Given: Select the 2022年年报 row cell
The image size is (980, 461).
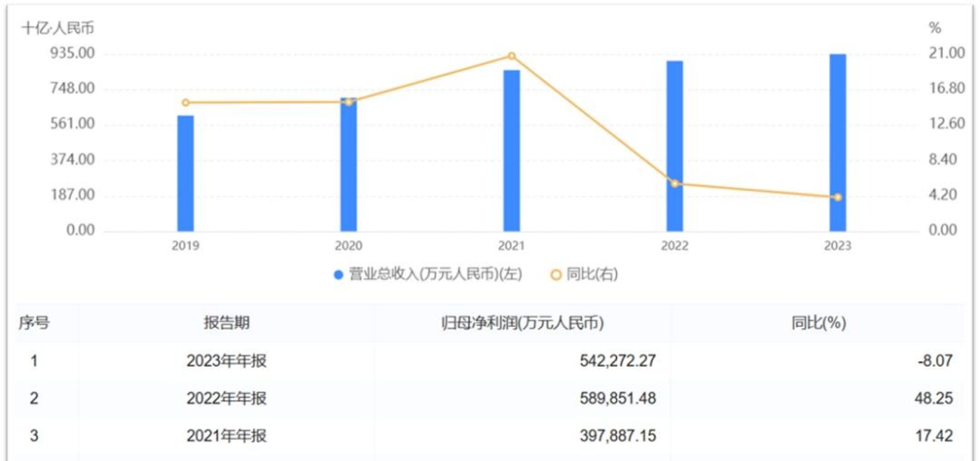Looking at the screenshot, I should 227,399.
